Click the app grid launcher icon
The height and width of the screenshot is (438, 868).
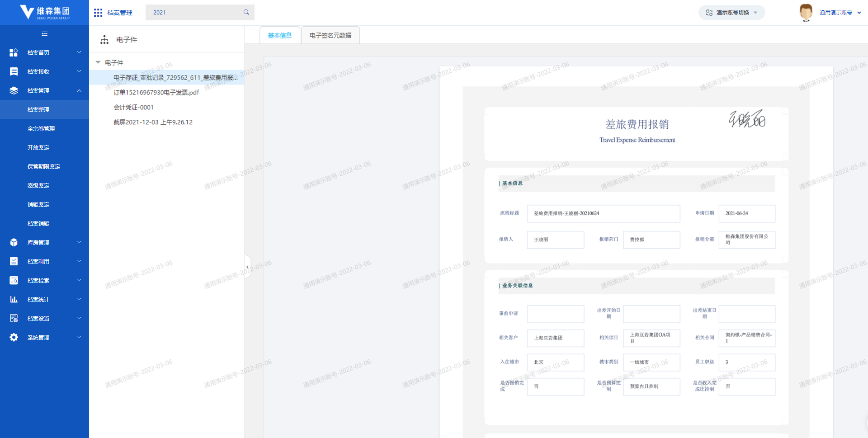coord(98,13)
